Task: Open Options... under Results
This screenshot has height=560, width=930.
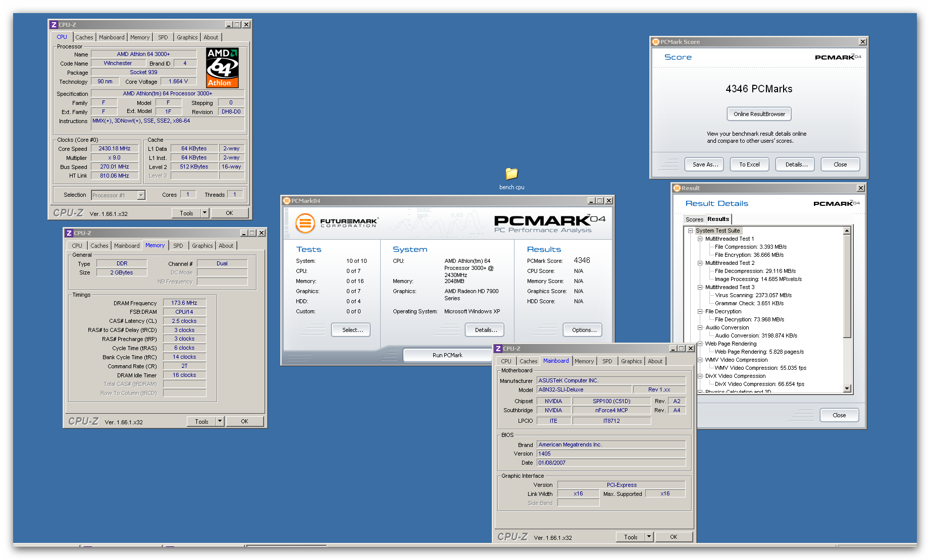Action: coord(583,330)
